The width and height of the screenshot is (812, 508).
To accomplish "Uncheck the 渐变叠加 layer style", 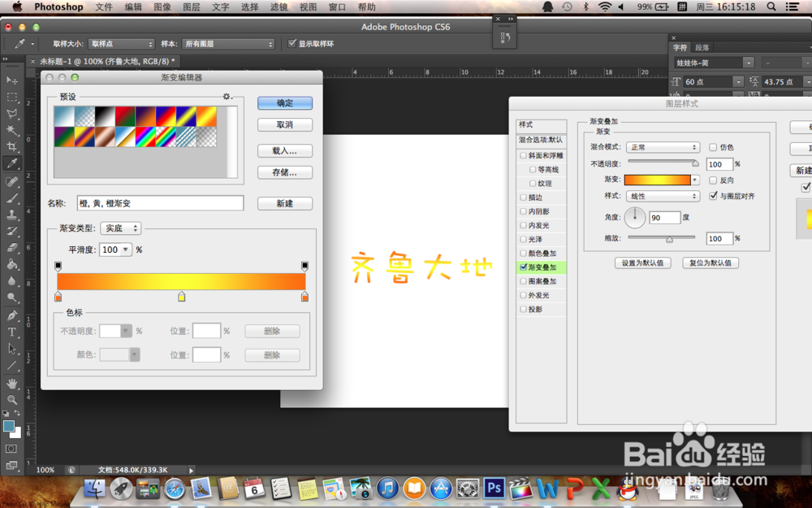I will [x=523, y=267].
